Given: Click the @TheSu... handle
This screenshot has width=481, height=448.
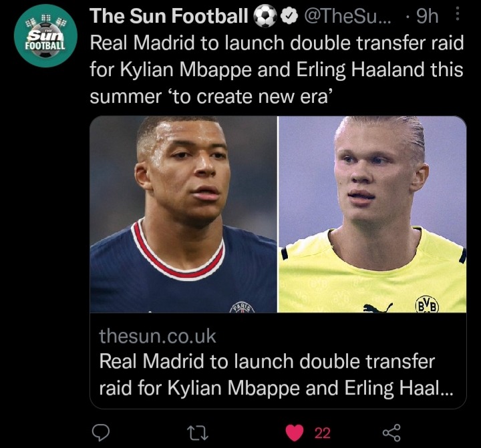Looking at the screenshot, I should pos(348,16).
